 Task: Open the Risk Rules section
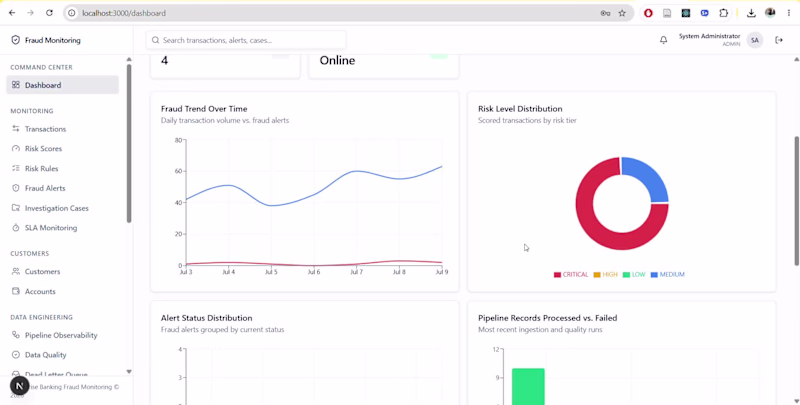(62, 168)
